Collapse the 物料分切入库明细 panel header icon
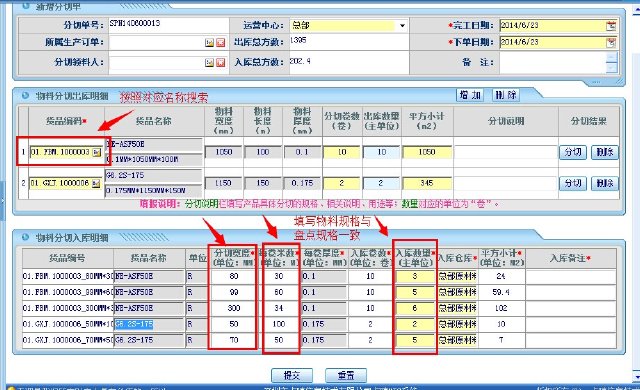Viewport: 640px width, 390px height. (x=25, y=237)
